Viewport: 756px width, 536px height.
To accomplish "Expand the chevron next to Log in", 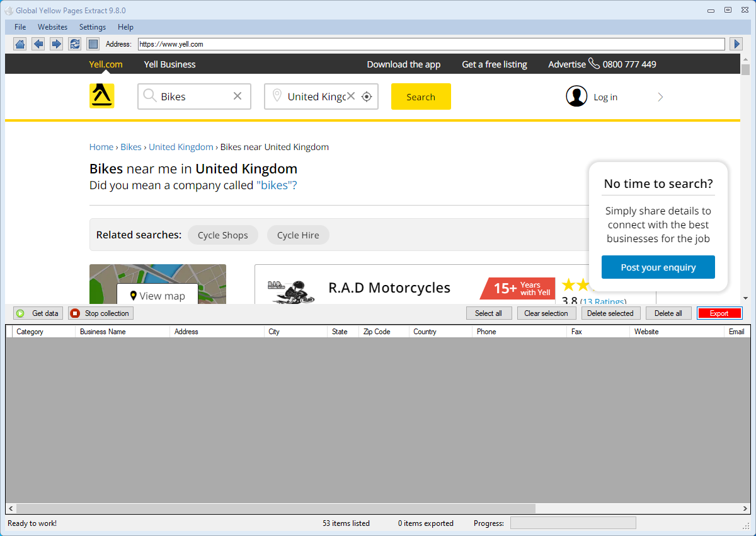I will coord(660,97).
